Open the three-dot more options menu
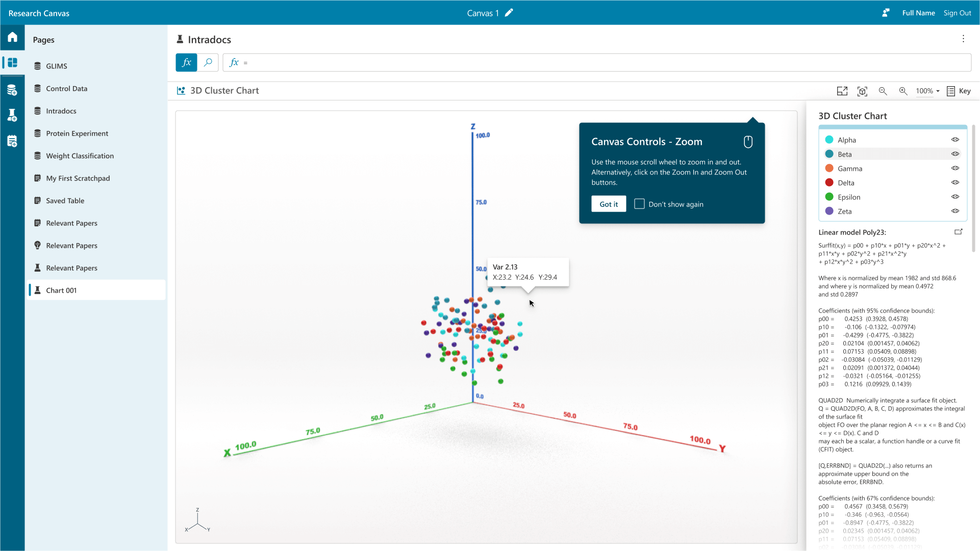The width and height of the screenshot is (980, 551). pyautogui.click(x=963, y=39)
